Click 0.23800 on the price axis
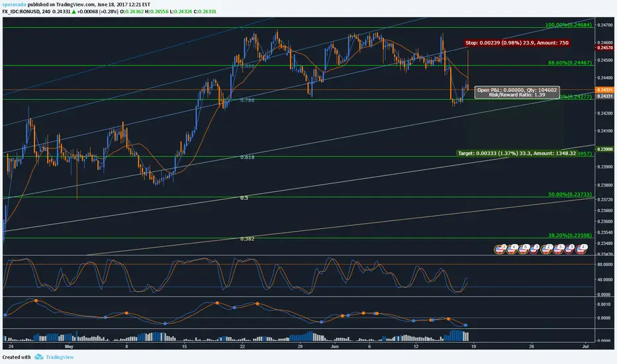 605,185
